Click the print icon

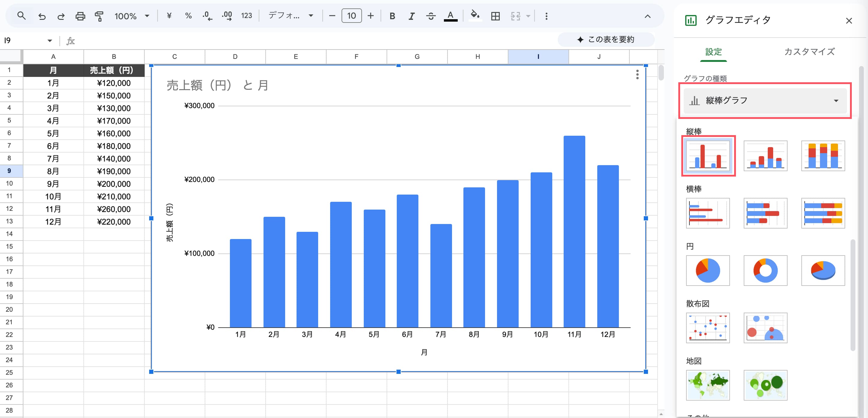click(x=80, y=16)
